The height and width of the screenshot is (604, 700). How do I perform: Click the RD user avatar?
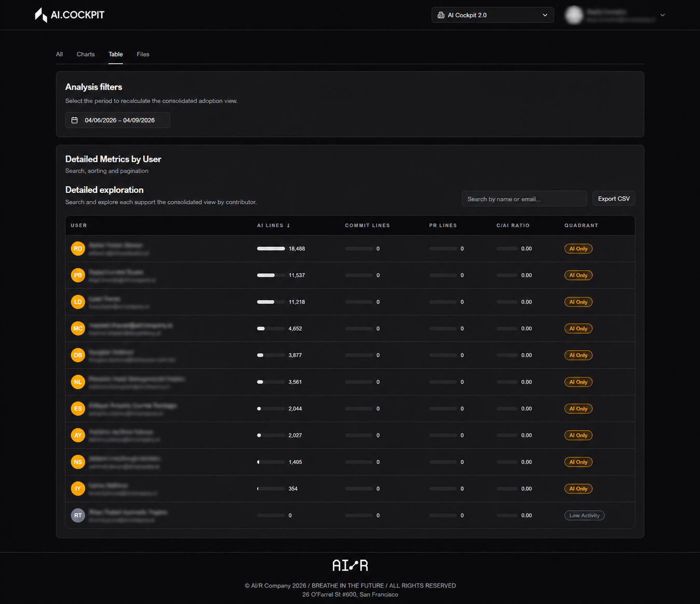(78, 249)
